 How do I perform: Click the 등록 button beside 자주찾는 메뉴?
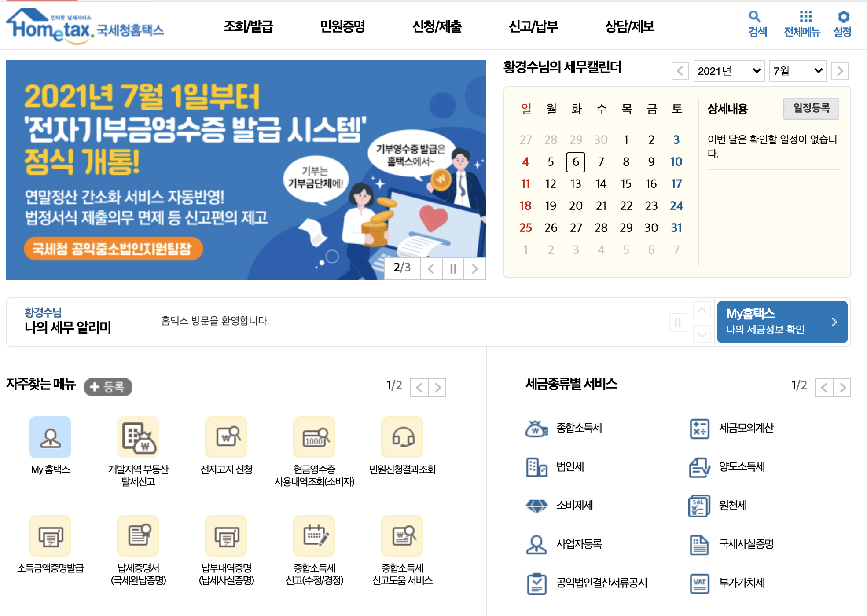(x=108, y=387)
